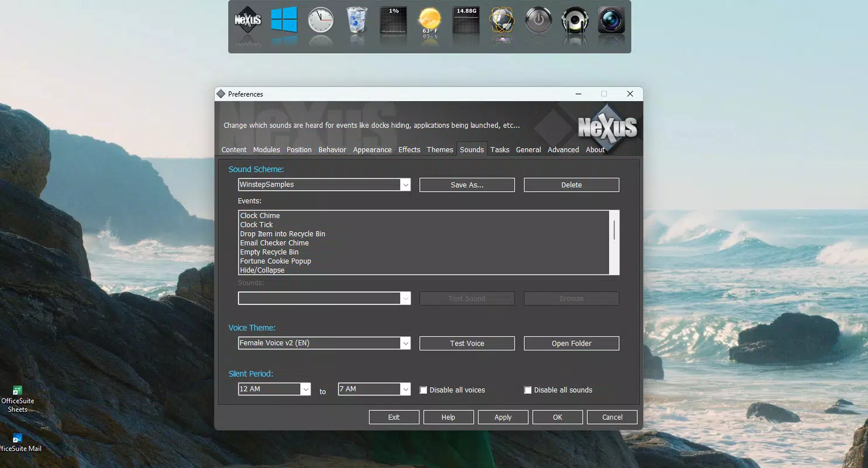Open the Appearance tab
The width and height of the screenshot is (868, 468).
372,150
